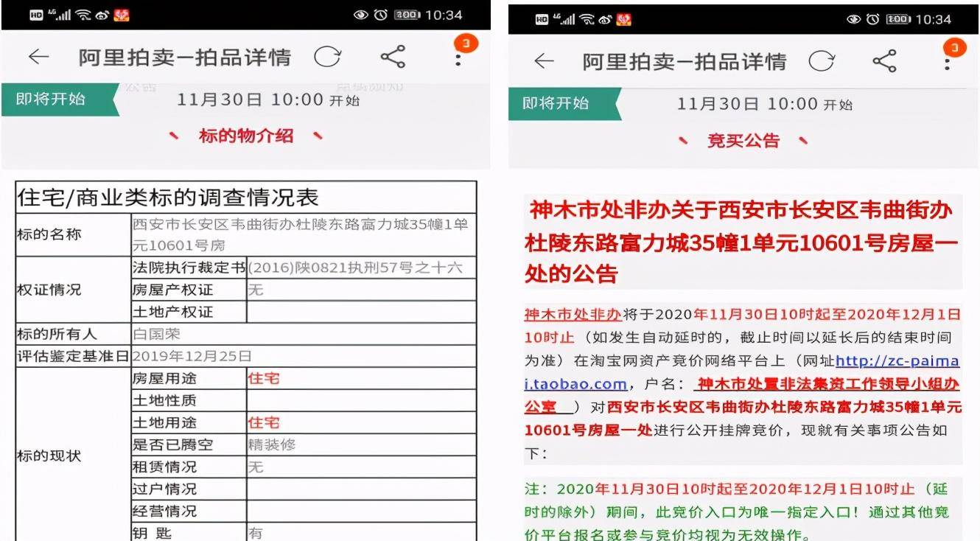Tap the share icon on 标的物介绍 screen

393,57
